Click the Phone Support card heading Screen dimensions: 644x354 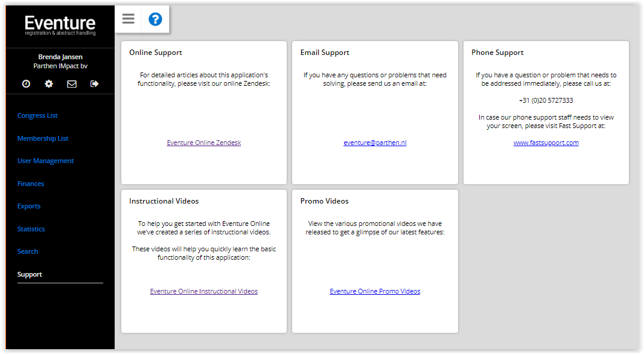click(497, 53)
